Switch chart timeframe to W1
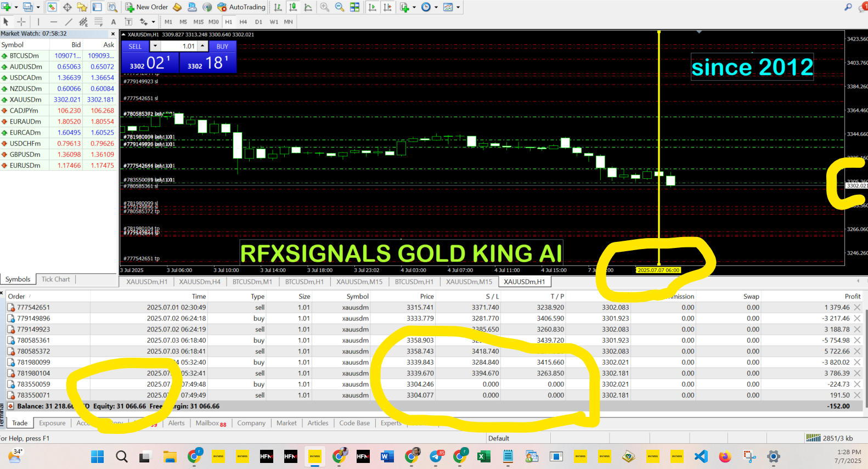Screen dimensions: 868x469 [274, 22]
